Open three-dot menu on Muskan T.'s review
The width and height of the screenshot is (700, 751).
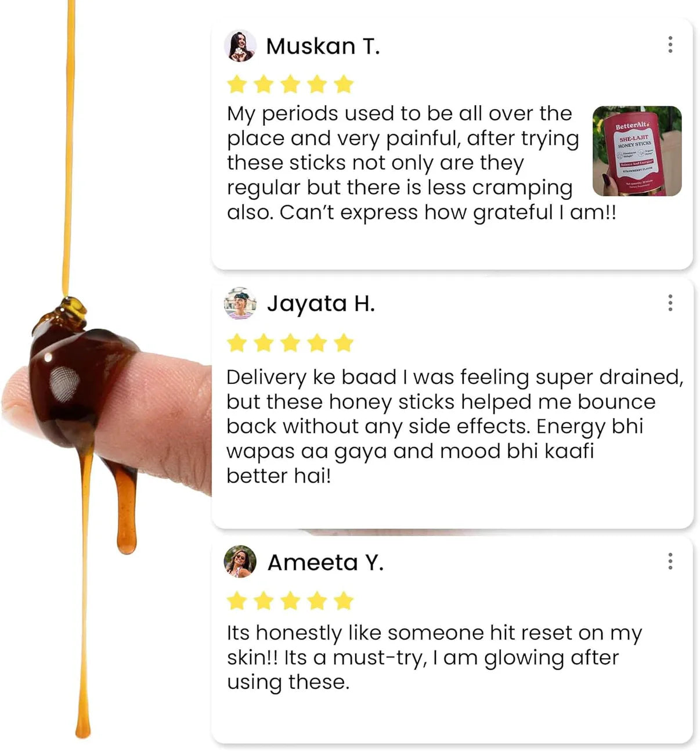[670, 45]
